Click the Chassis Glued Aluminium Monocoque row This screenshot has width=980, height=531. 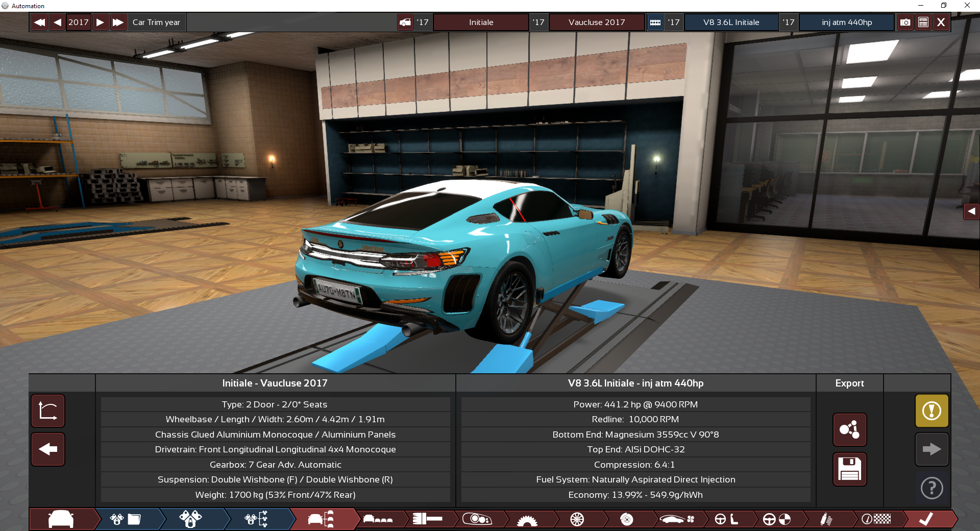coord(275,435)
